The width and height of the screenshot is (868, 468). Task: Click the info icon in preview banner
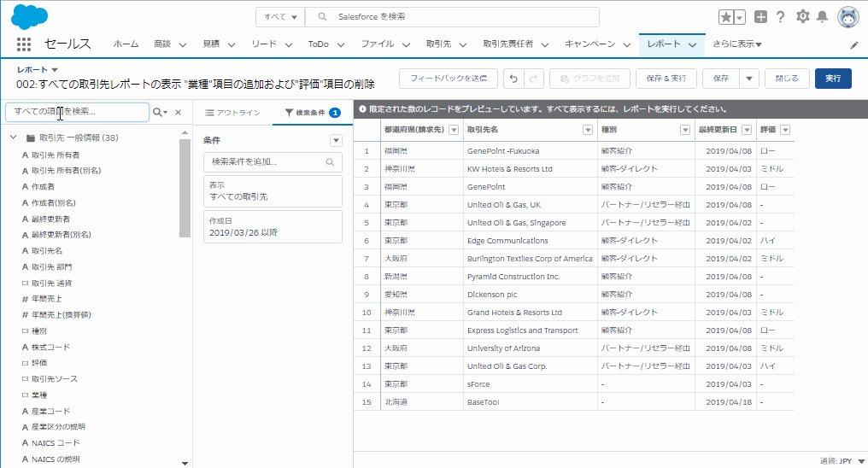[362, 109]
